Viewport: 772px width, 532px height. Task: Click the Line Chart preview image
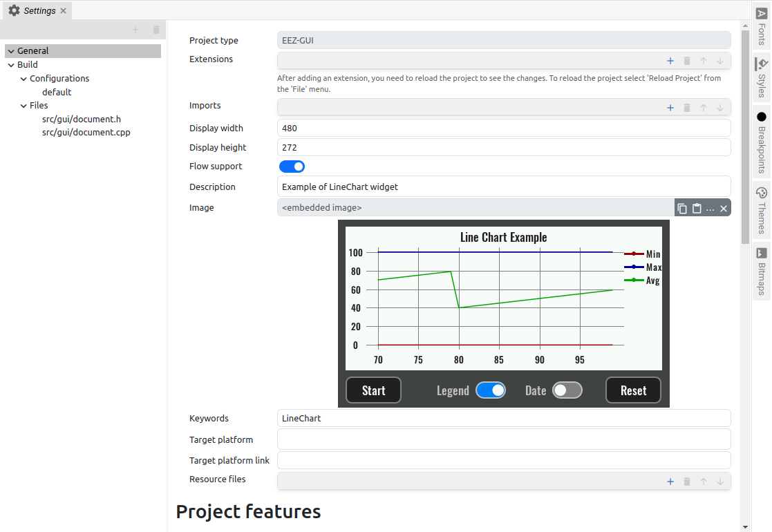click(x=504, y=314)
